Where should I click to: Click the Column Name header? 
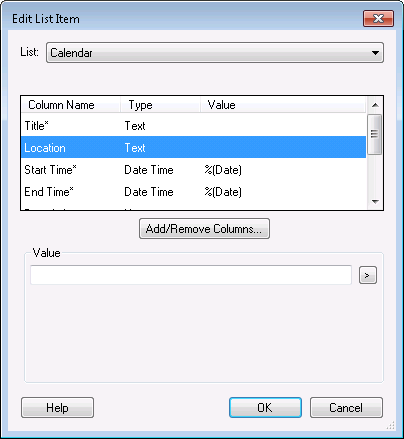point(71,105)
